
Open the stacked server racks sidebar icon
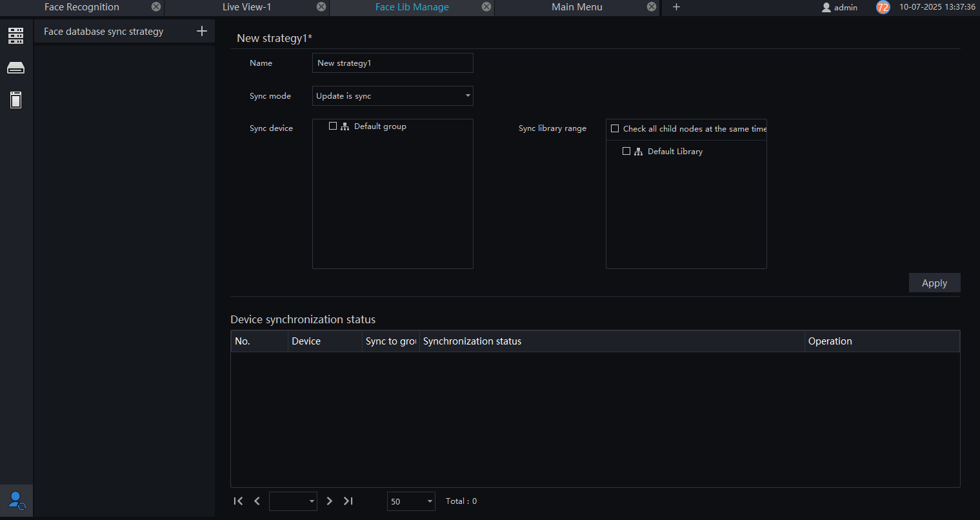coord(15,35)
